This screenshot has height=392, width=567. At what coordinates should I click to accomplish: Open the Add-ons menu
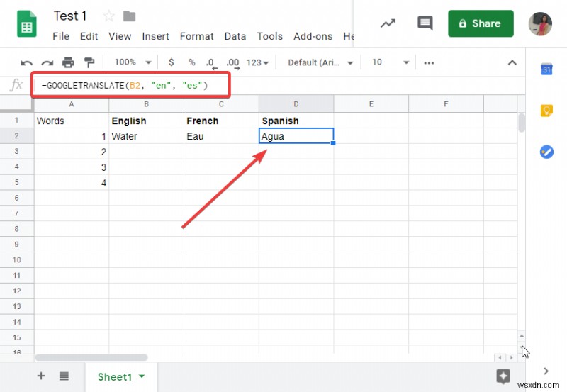(313, 36)
